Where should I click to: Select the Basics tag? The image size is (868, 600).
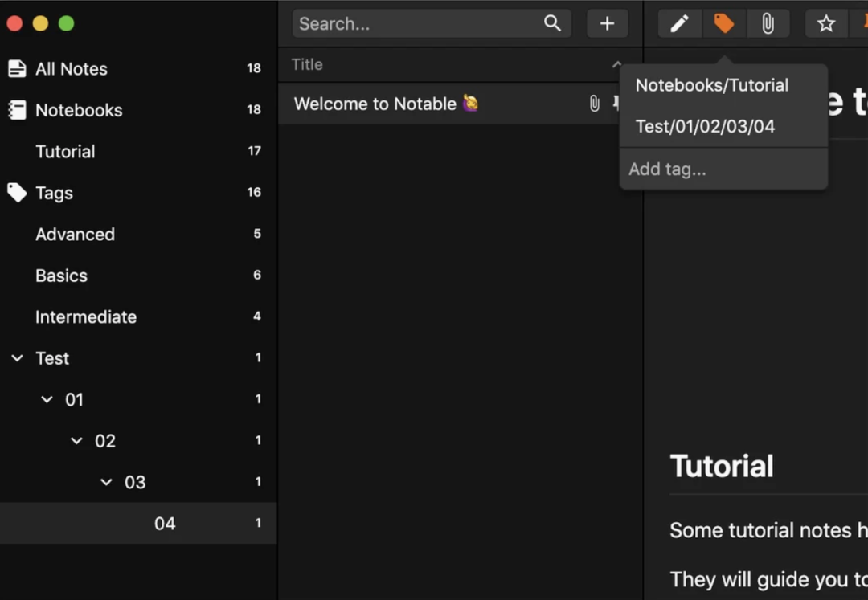pyautogui.click(x=138, y=276)
